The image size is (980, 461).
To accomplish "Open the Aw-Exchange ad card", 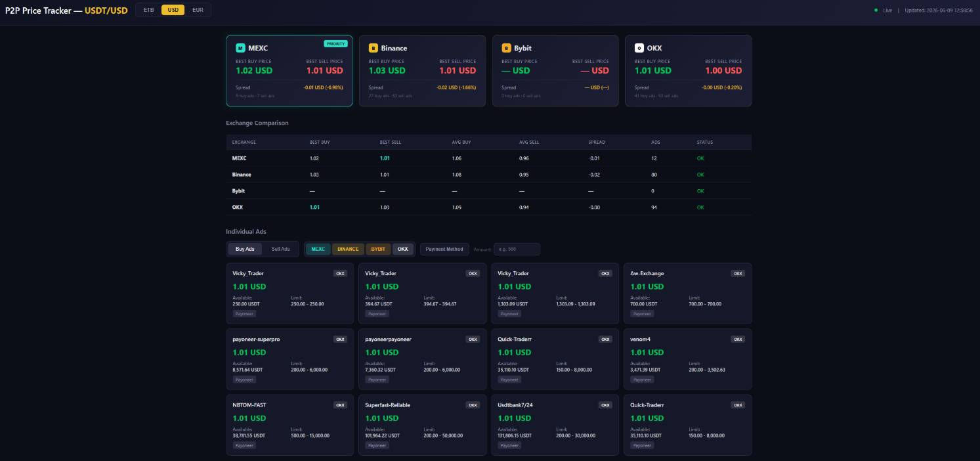I will [688, 294].
